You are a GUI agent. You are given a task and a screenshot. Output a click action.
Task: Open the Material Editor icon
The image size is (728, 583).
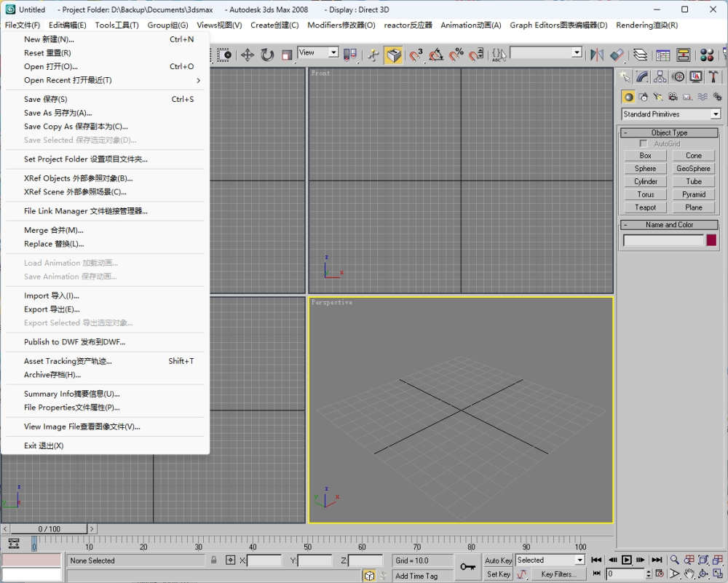[x=706, y=55]
